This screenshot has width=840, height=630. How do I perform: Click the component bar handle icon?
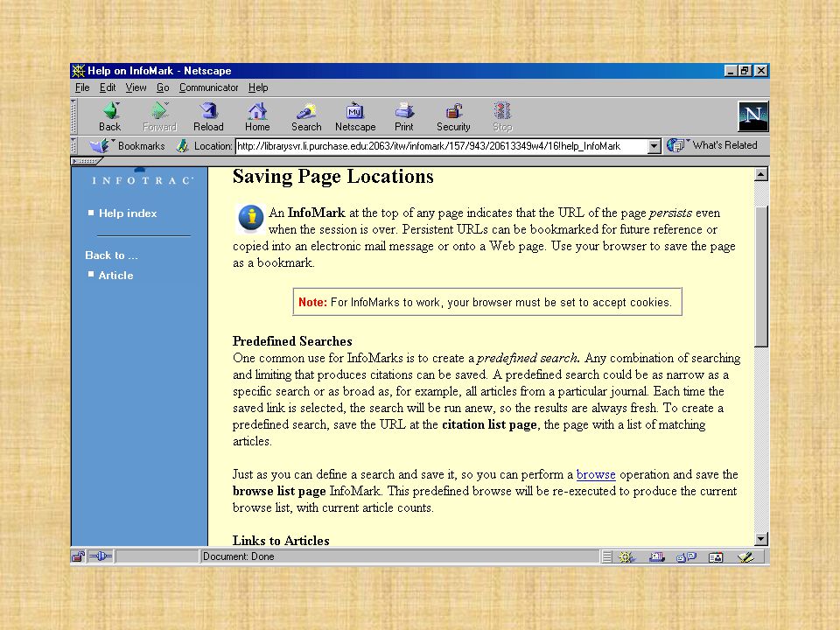[x=606, y=557]
